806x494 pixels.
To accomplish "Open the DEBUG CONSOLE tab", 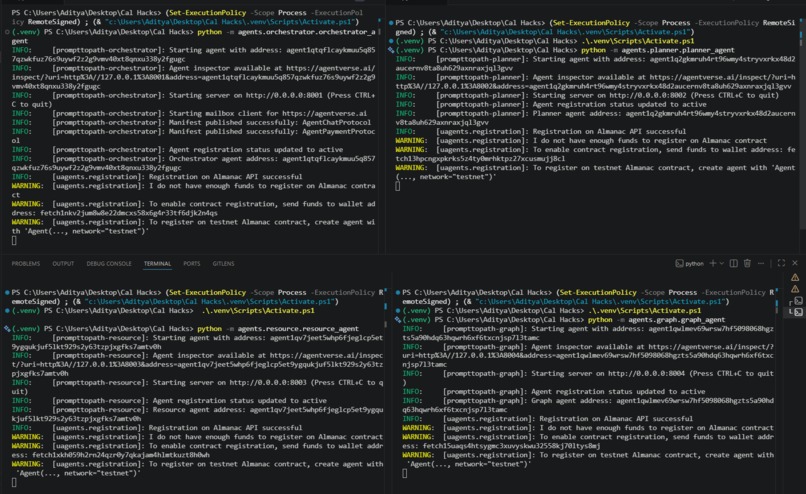I will (x=109, y=263).
